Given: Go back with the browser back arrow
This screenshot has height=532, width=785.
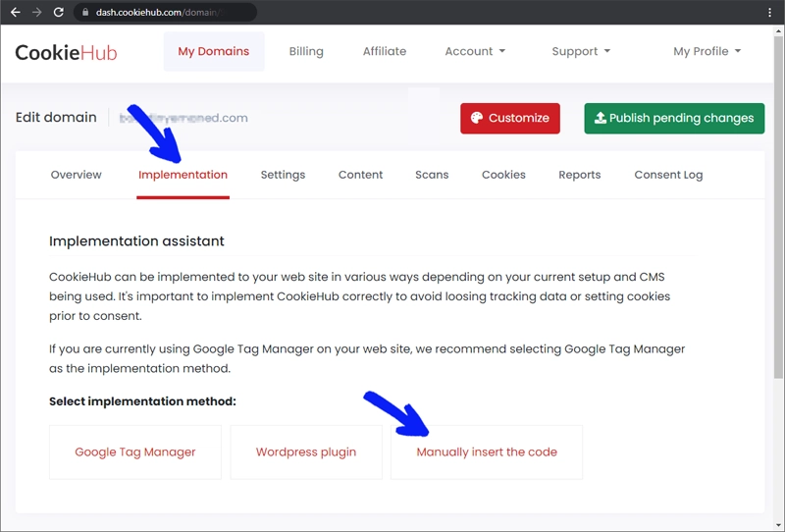Looking at the screenshot, I should pyautogui.click(x=16, y=12).
